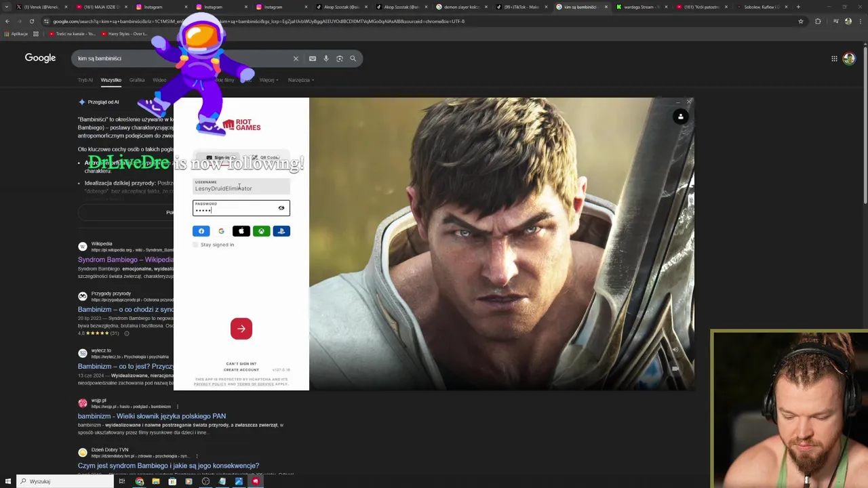Viewport: 868px width, 488px height.
Task: Run search with magnifier icon
Action: pyautogui.click(x=353, y=58)
